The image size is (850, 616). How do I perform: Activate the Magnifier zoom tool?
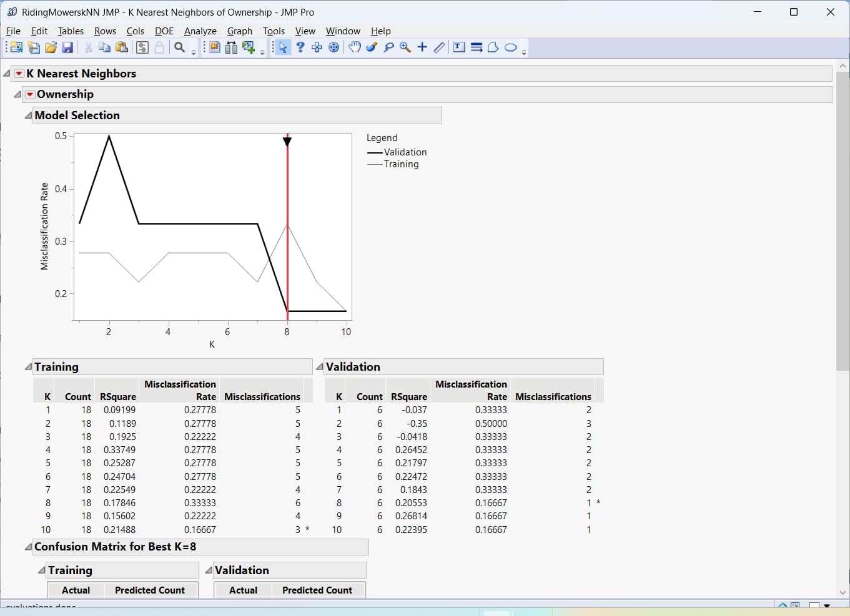click(x=405, y=47)
